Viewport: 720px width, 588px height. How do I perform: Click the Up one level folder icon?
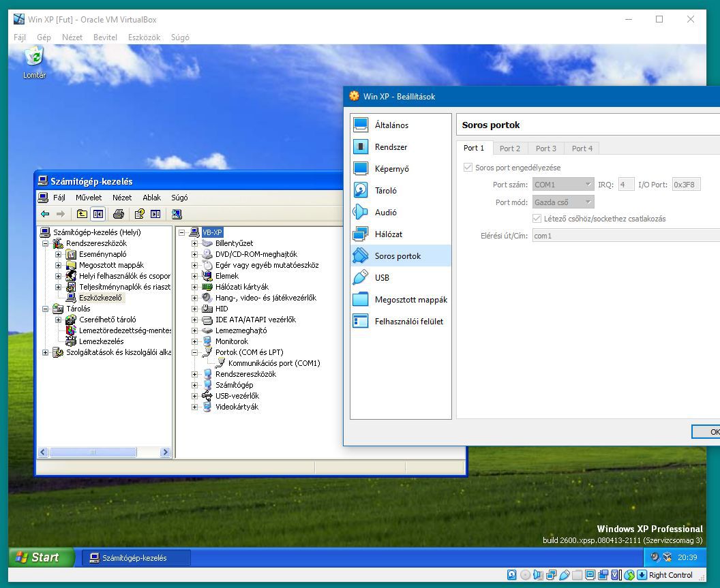pyautogui.click(x=82, y=214)
